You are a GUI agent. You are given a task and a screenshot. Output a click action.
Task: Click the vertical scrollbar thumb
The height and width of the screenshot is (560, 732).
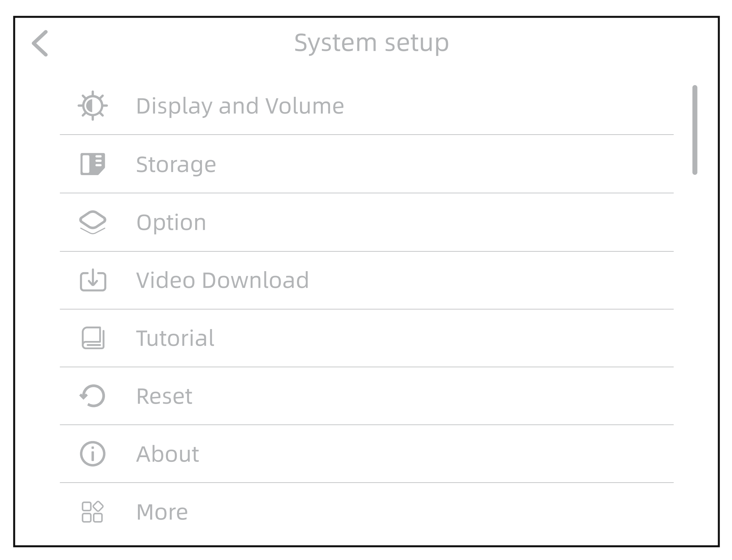695,130
